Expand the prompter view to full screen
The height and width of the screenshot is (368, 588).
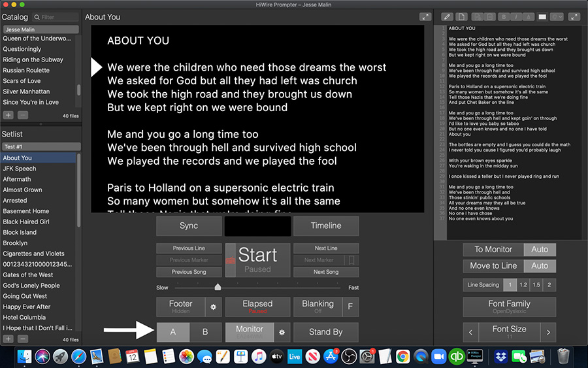425,17
